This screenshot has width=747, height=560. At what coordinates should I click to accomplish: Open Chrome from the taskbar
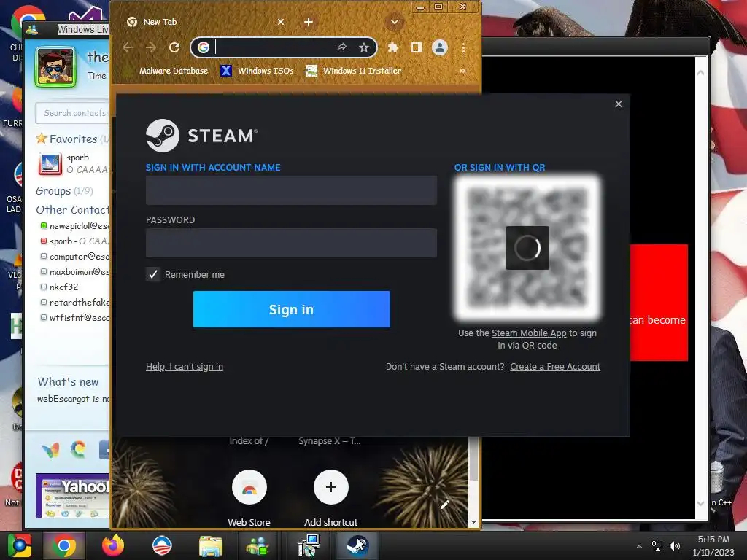pos(64,545)
